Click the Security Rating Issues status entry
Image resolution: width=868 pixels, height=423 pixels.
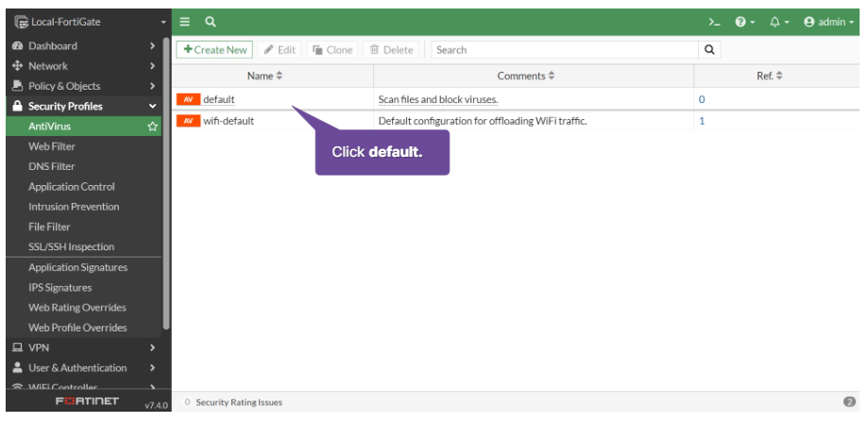233,402
